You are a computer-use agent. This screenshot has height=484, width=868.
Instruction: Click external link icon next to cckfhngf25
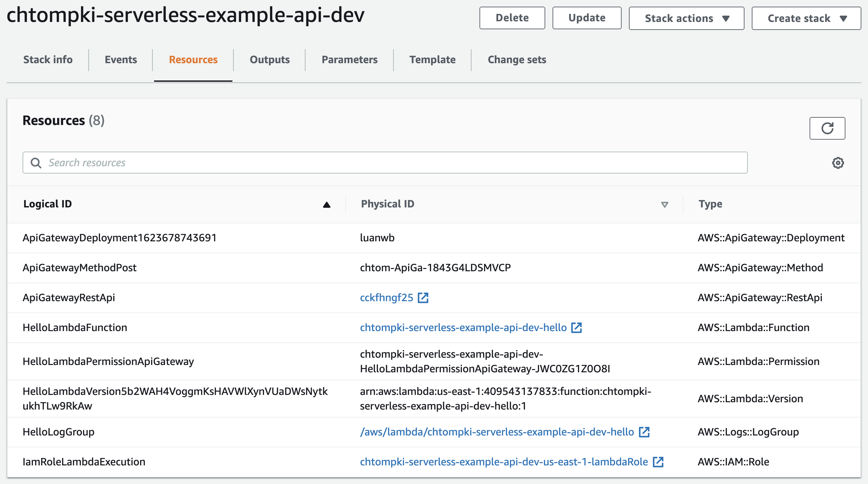tap(423, 298)
